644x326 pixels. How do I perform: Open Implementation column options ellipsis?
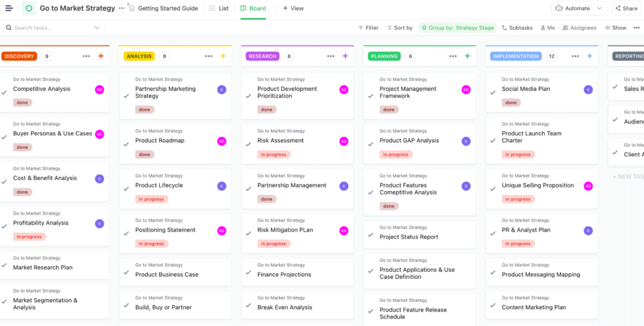575,56
